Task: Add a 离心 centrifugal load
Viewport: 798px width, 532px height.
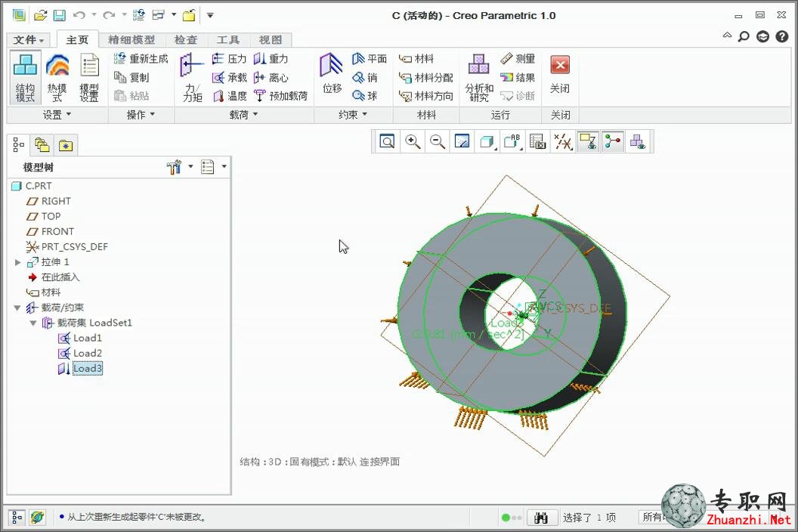Action: [271, 77]
